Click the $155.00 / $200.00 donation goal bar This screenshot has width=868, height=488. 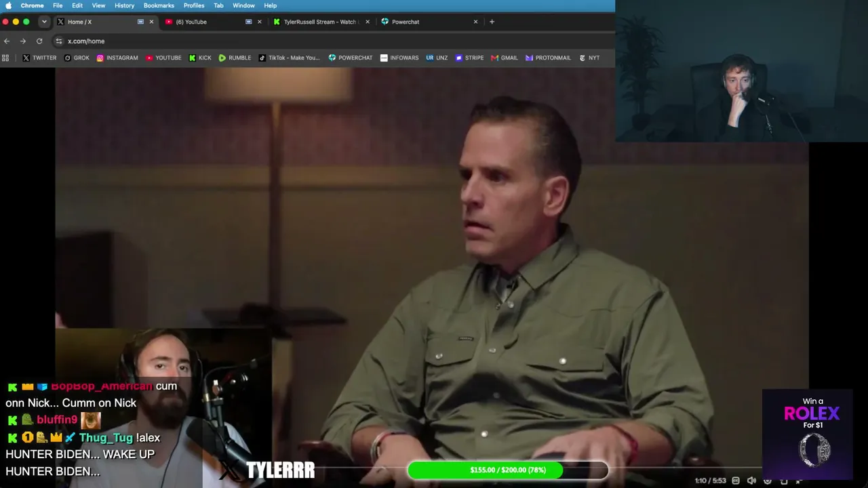[x=508, y=470]
